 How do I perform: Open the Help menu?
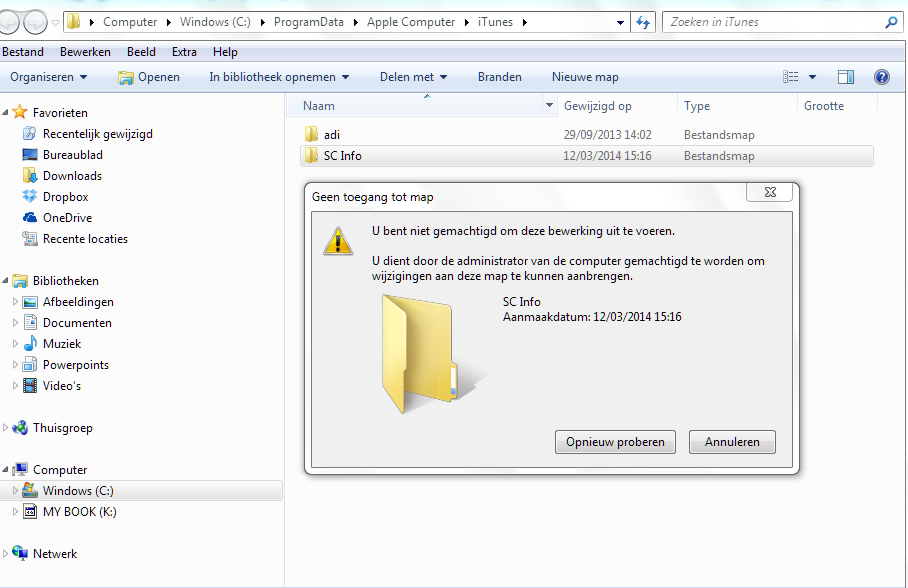225,52
